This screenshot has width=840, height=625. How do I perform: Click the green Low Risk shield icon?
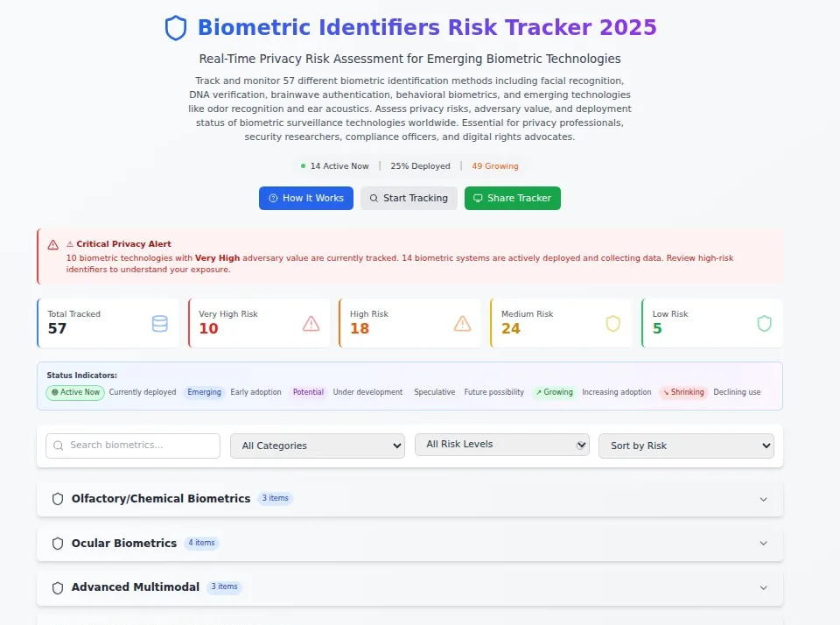click(765, 324)
